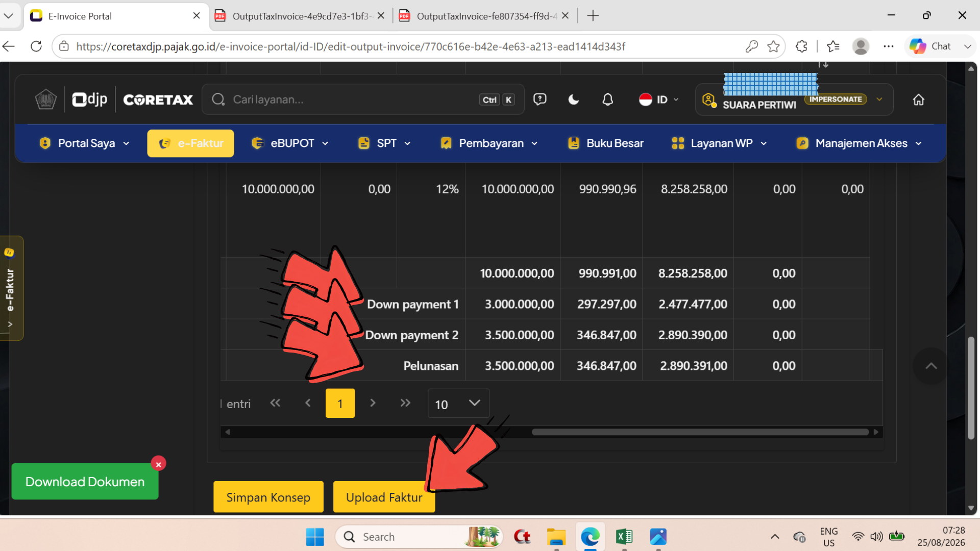
Task: Click the Download Dokumen button
Action: coord(85,482)
